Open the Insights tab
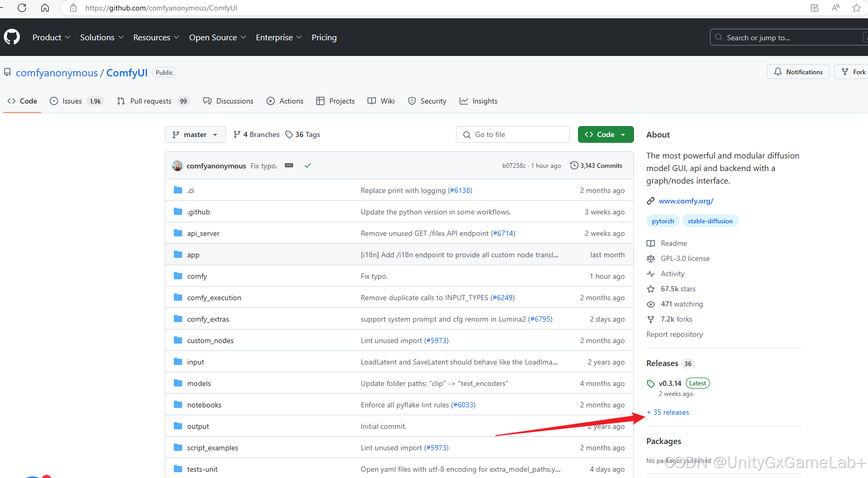The width and height of the screenshot is (868, 478). coord(478,101)
